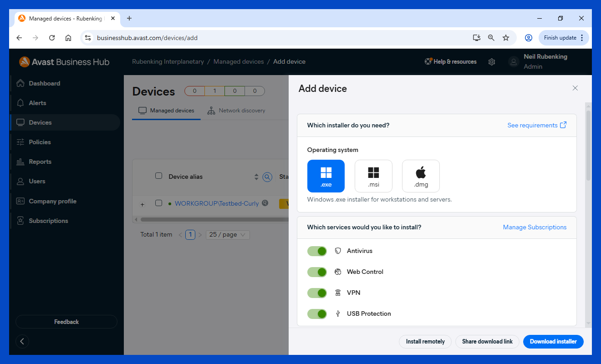Check the select-all devices header checkbox
The height and width of the screenshot is (364, 601).
click(158, 176)
